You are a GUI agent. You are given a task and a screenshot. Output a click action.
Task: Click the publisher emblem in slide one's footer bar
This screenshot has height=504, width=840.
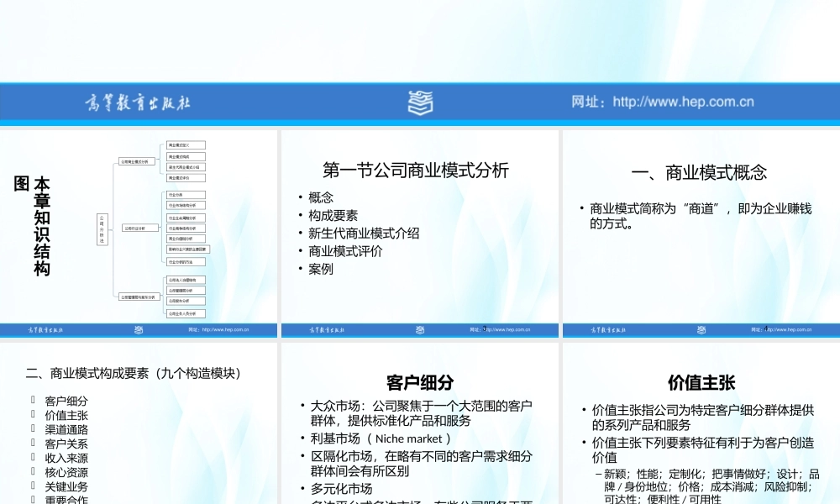click(137, 330)
